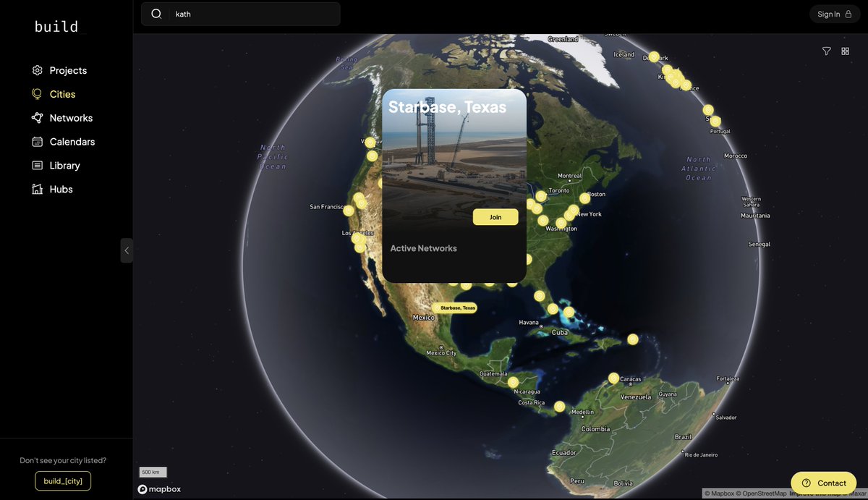The image size is (868, 500).
Task: Click the Active Networks heading
Action: click(424, 248)
